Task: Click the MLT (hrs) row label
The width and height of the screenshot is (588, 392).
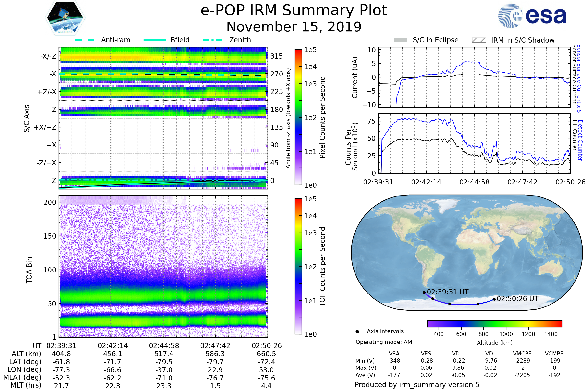Action: click(26, 385)
